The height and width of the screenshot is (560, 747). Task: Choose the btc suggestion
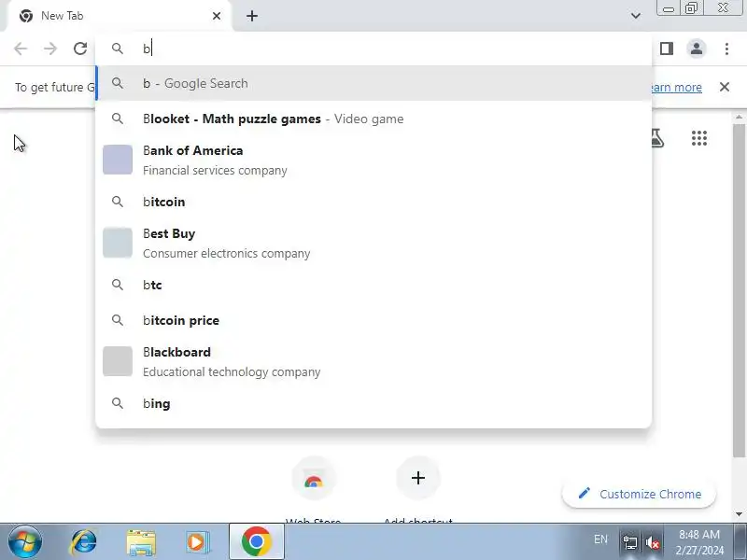pyautogui.click(x=374, y=285)
